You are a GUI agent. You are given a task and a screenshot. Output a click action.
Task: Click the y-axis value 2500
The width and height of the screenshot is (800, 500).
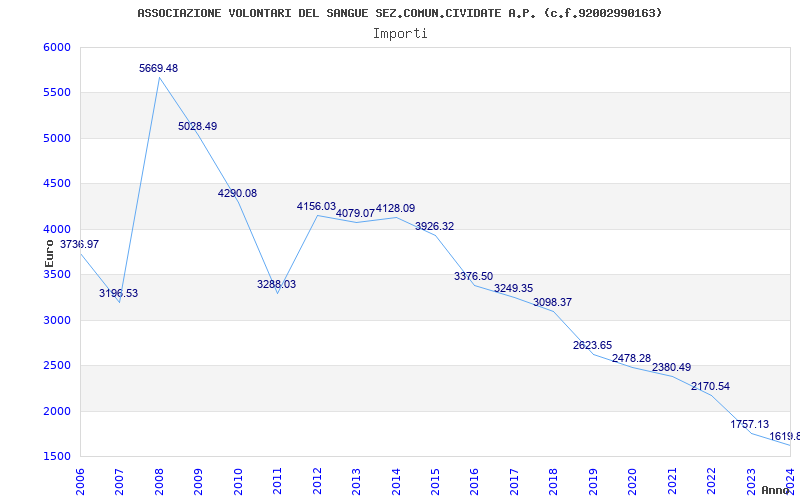(x=57, y=366)
